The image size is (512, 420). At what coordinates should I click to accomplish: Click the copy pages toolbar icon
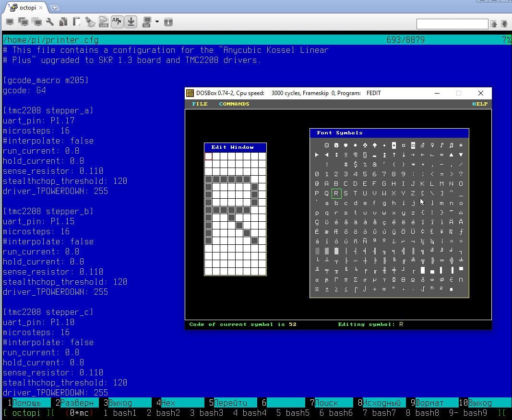point(63,22)
